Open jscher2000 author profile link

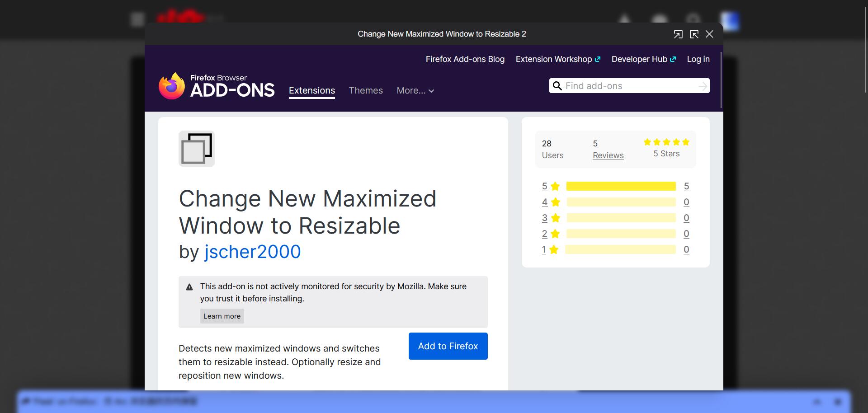pyautogui.click(x=252, y=252)
